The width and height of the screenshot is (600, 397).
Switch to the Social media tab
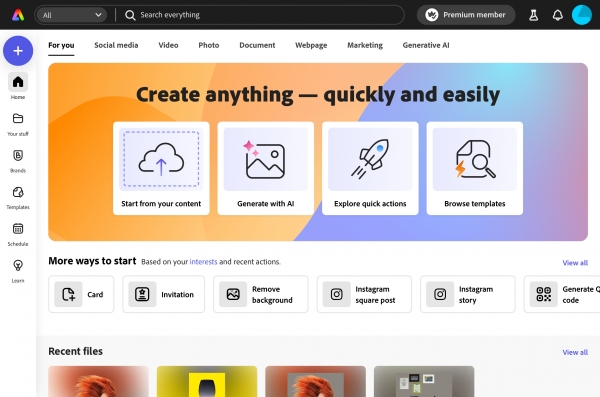tap(116, 45)
